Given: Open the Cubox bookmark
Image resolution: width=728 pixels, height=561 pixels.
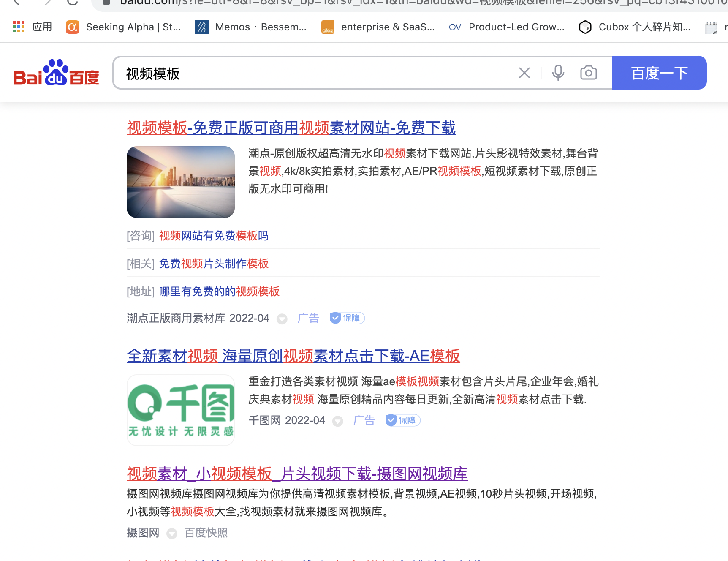Looking at the screenshot, I should pyautogui.click(x=635, y=27).
